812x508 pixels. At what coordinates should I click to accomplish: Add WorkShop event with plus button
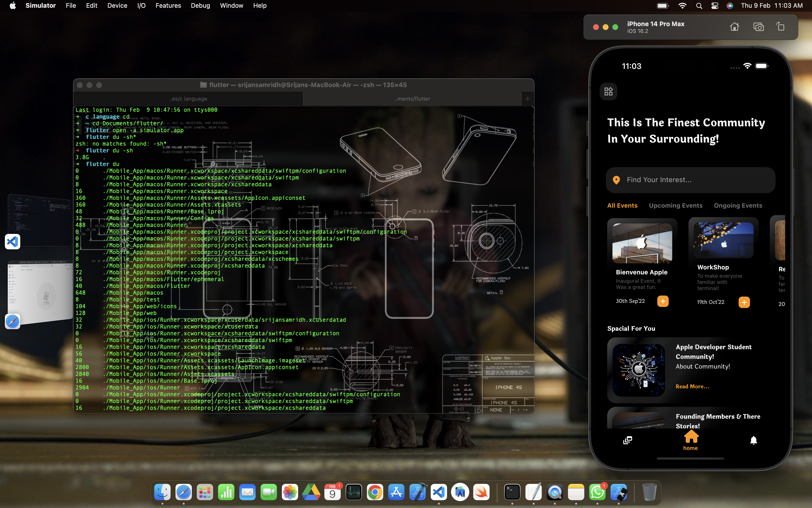coord(744,302)
